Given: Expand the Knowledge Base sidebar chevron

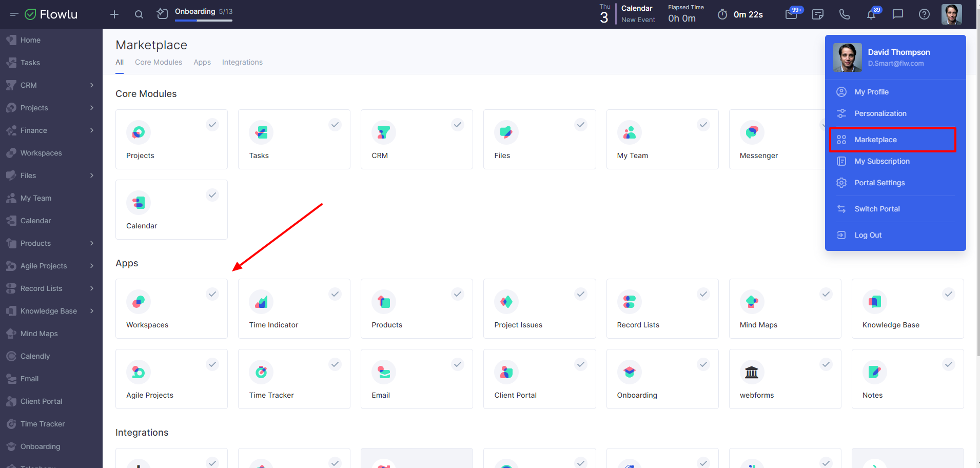Looking at the screenshot, I should pyautogui.click(x=92, y=311).
